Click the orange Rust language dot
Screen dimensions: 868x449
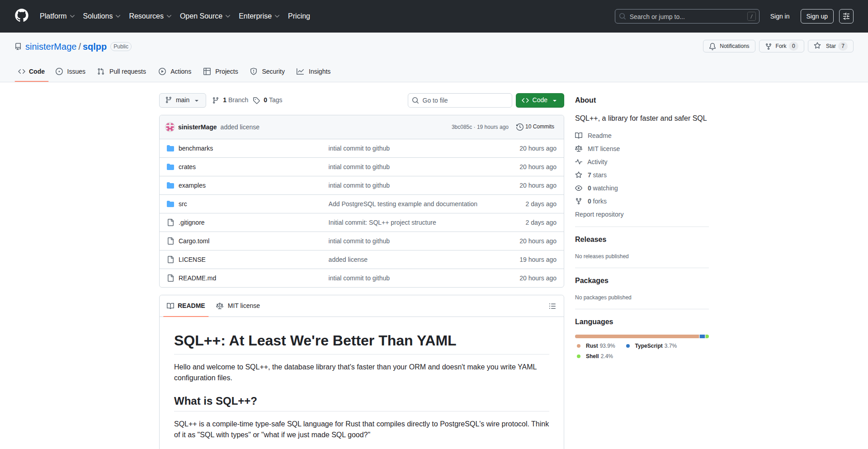(579, 346)
